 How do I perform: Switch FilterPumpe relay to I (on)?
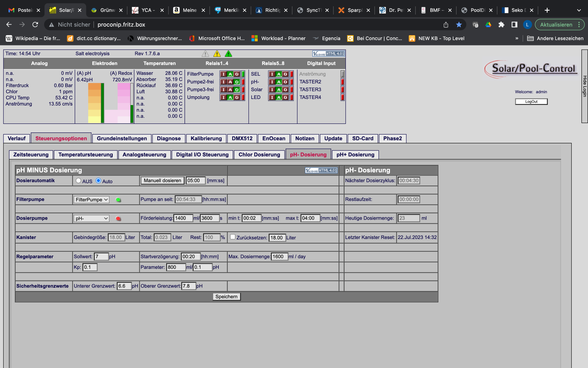[x=223, y=74]
